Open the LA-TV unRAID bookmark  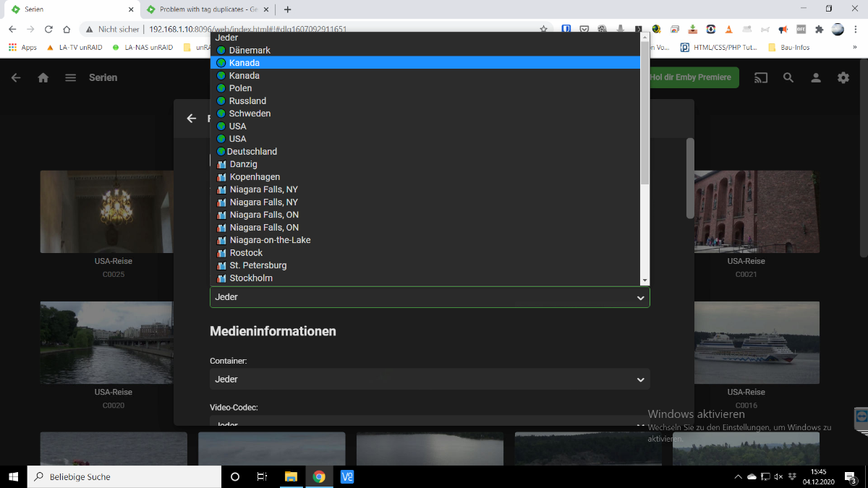pyautogui.click(x=74, y=48)
